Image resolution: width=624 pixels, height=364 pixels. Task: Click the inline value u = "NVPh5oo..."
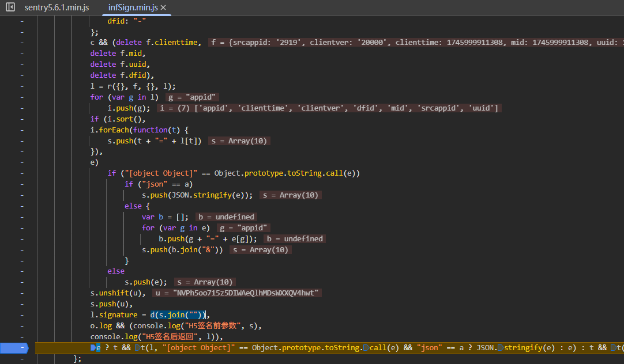pyautogui.click(x=238, y=293)
